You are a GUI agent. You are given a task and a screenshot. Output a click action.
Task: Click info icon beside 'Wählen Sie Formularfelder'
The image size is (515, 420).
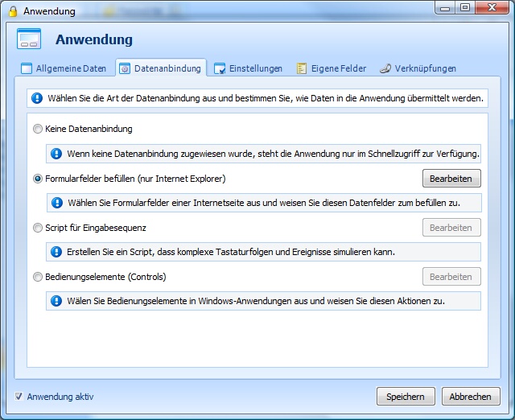57,203
